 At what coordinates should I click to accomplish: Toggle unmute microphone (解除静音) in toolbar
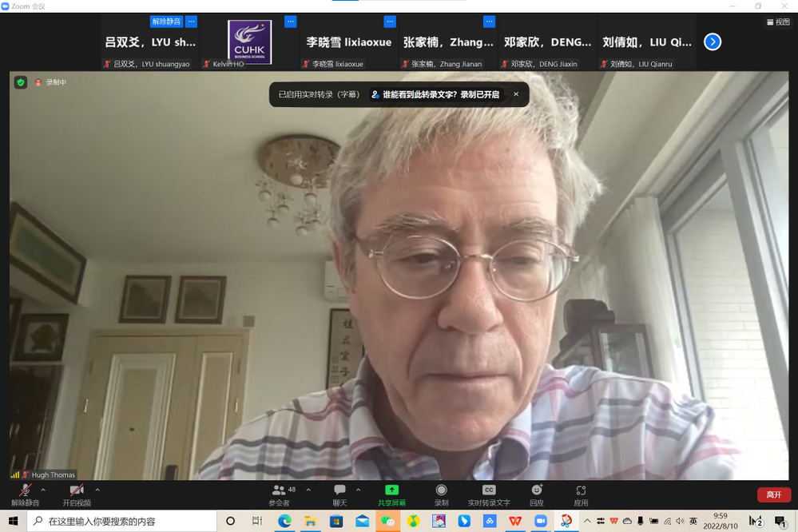point(26,490)
